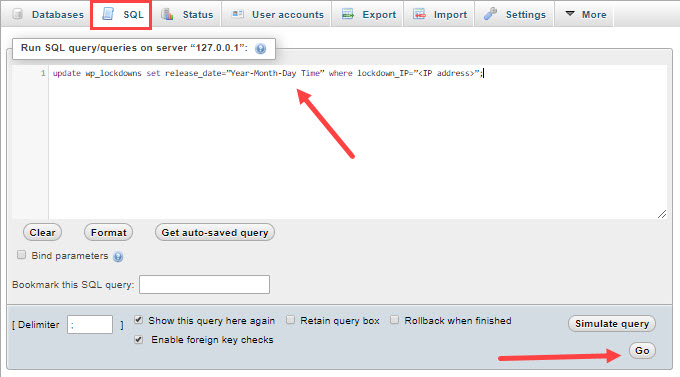Image resolution: width=680 pixels, height=377 pixels.
Task: Click the Simulate query button
Action: click(612, 324)
